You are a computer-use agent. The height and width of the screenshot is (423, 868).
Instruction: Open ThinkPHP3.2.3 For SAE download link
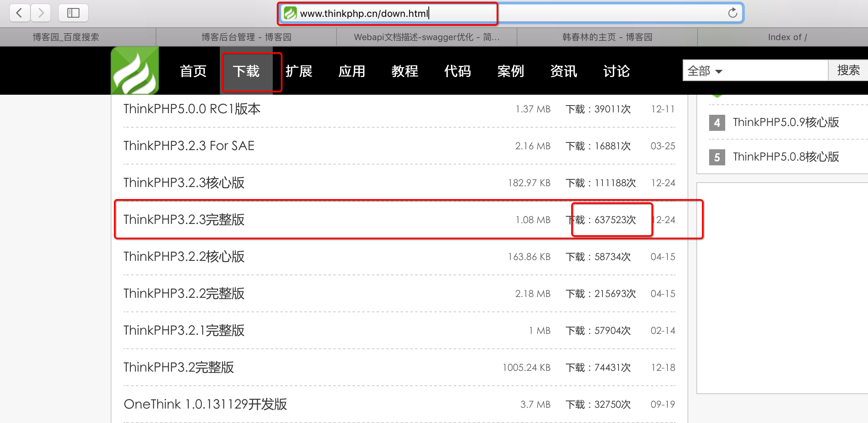pos(189,146)
